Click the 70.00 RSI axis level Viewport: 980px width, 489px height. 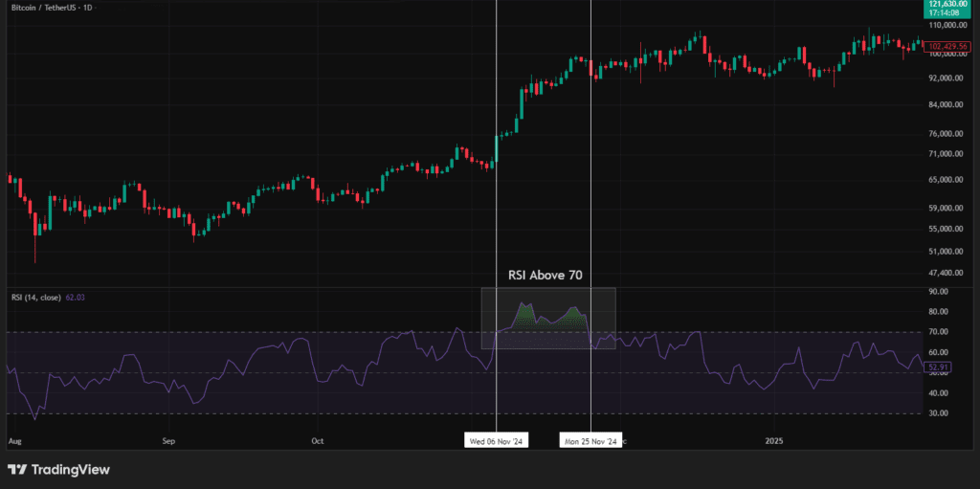click(x=938, y=332)
